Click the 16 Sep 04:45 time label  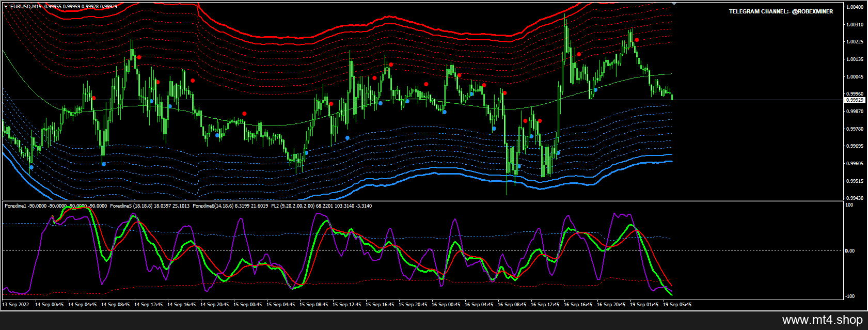[479, 305]
